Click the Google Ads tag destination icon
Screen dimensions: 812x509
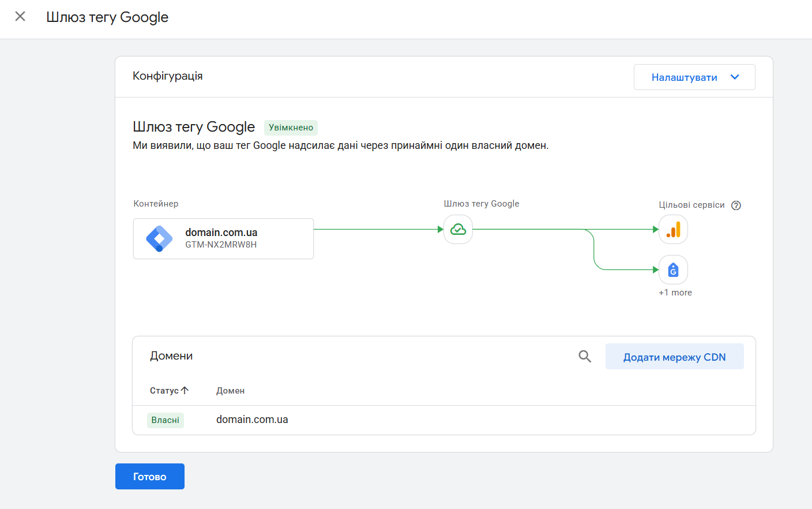click(x=673, y=270)
